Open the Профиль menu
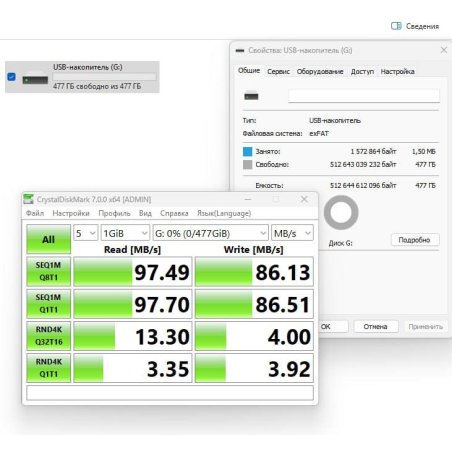Viewport: 452px width, 452px height. tap(114, 213)
